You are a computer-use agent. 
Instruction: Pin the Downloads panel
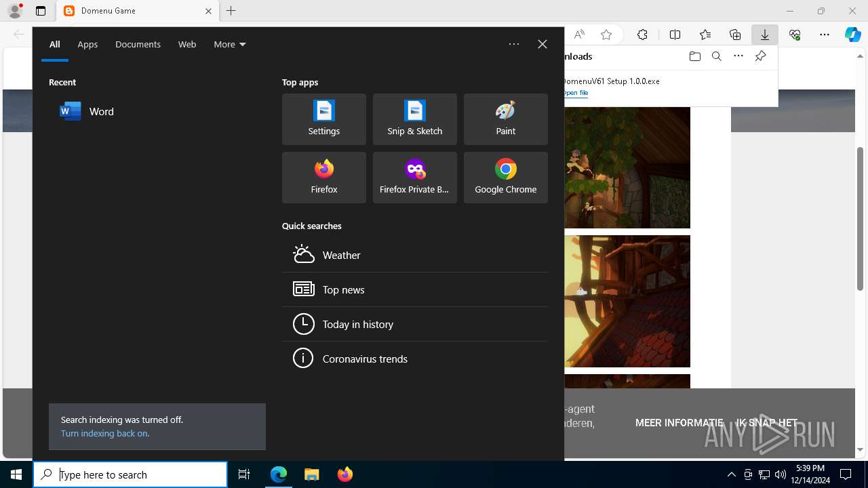760,56
